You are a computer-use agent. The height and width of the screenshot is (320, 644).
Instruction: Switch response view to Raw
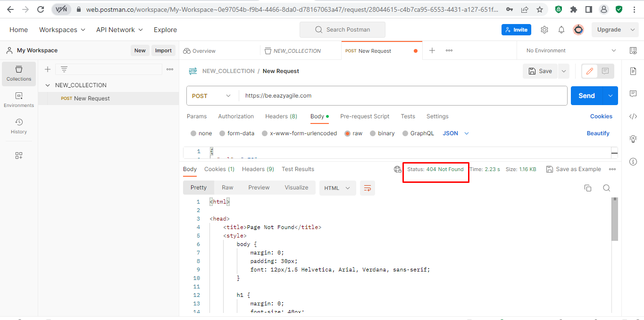tap(227, 188)
